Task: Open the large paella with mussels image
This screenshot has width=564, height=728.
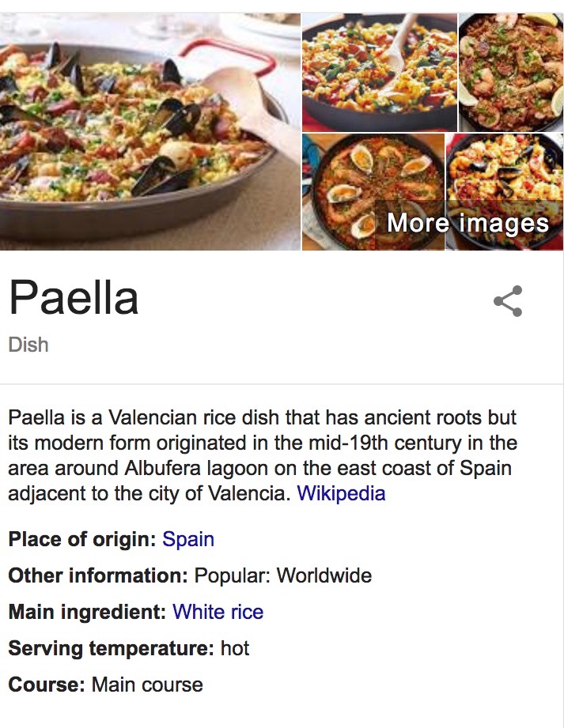Action: pyautogui.click(x=150, y=132)
